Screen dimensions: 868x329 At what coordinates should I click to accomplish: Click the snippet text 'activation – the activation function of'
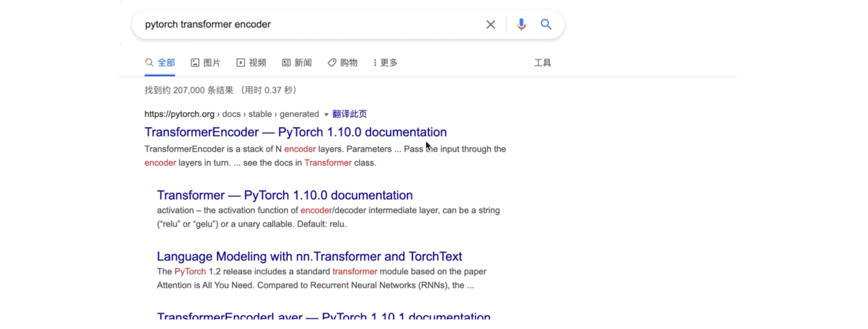tap(227, 210)
